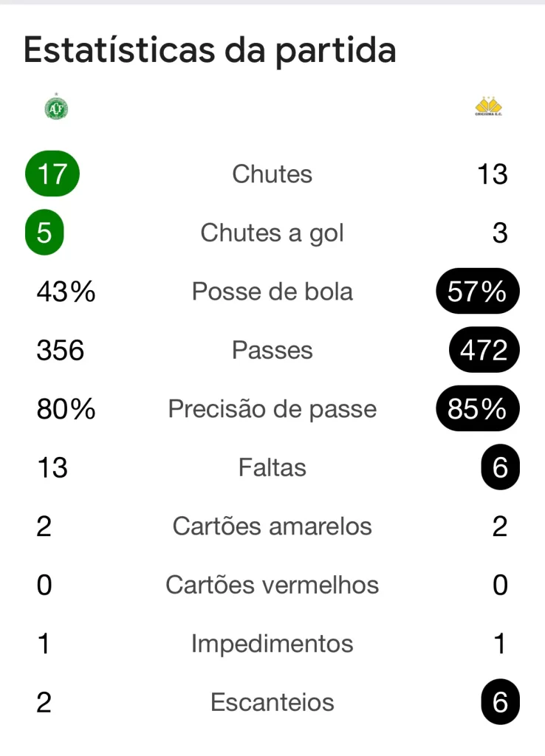Select the Faltas row label
This screenshot has width=545, height=756.
click(x=272, y=467)
